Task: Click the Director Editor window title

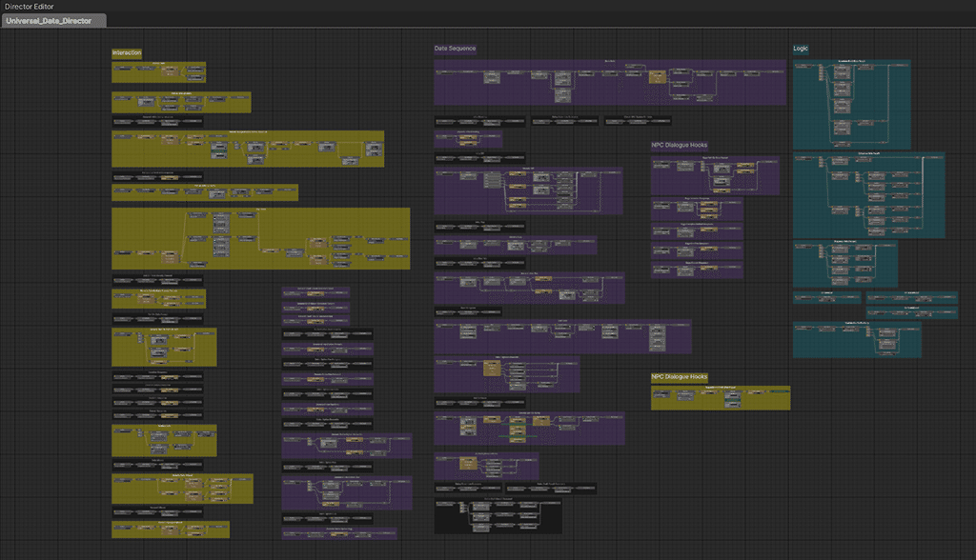Action: coord(30,7)
